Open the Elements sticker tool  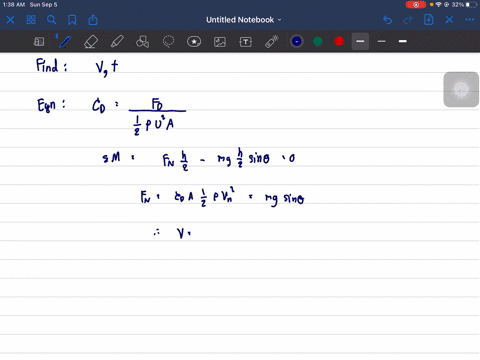[194, 42]
